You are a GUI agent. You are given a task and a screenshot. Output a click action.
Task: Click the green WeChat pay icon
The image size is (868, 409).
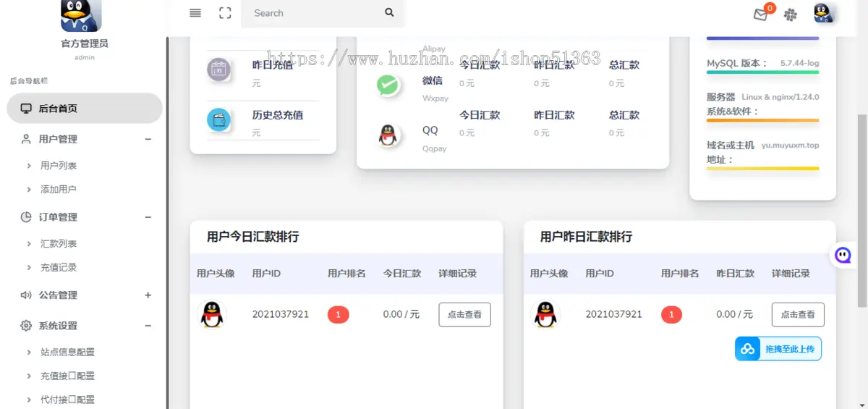click(388, 85)
